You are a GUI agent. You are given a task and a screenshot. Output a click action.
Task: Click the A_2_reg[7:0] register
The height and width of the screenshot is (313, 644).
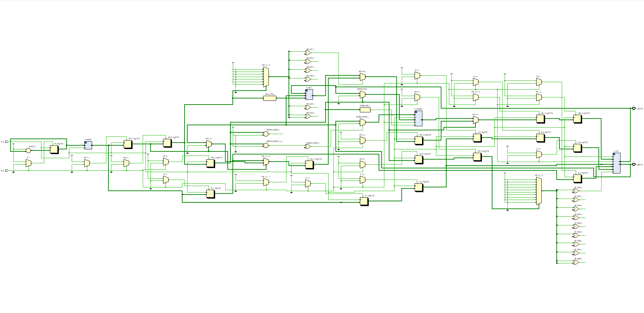click(x=419, y=187)
